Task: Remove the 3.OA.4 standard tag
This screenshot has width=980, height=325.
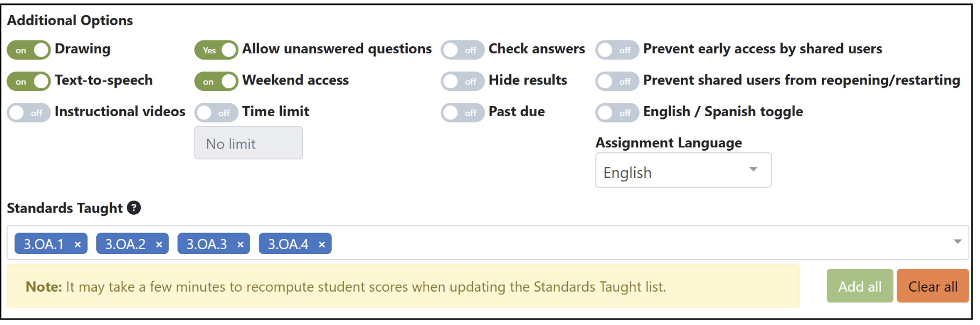Action: click(322, 244)
